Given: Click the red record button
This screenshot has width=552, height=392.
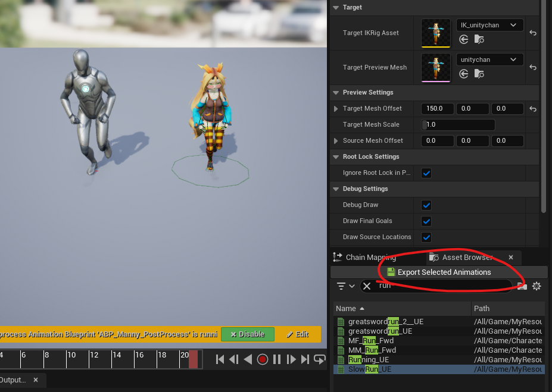Looking at the screenshot, I should (262, 359).
